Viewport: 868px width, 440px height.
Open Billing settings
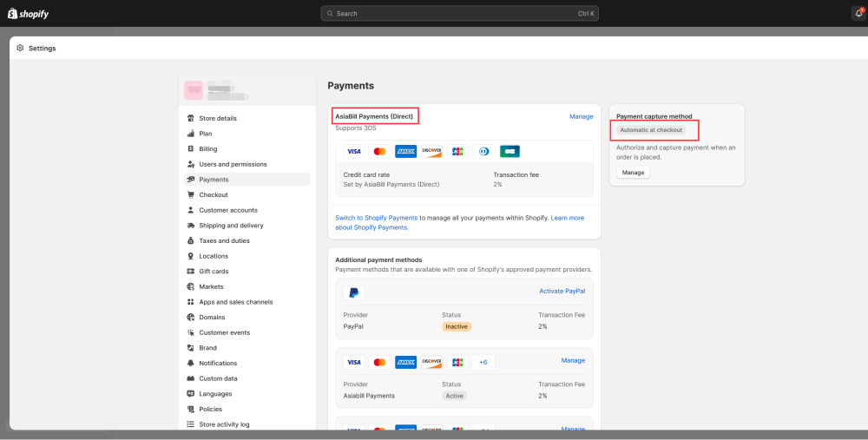(x=247, y=149)
